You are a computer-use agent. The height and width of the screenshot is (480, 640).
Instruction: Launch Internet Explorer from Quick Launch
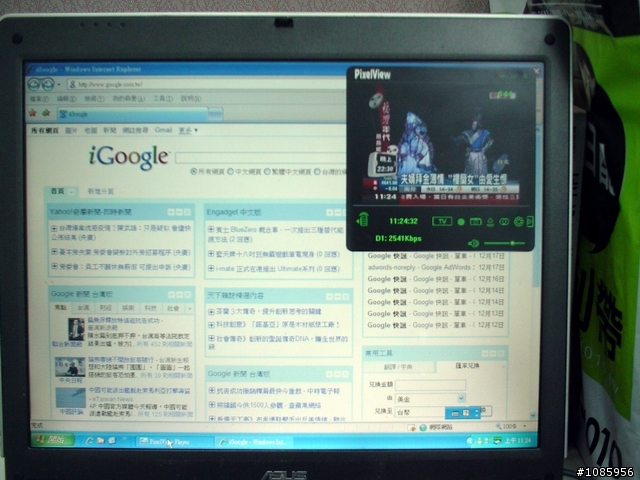pos(89,441)
